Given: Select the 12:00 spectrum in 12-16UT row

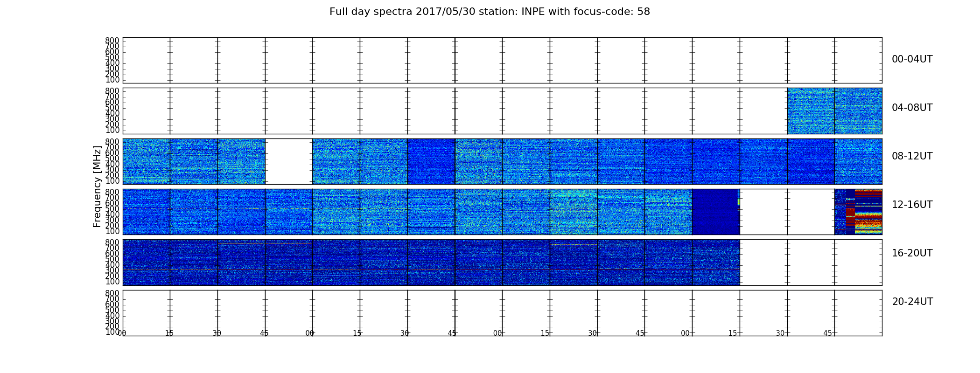Looking at the screenshot, I should pos(147,212).
